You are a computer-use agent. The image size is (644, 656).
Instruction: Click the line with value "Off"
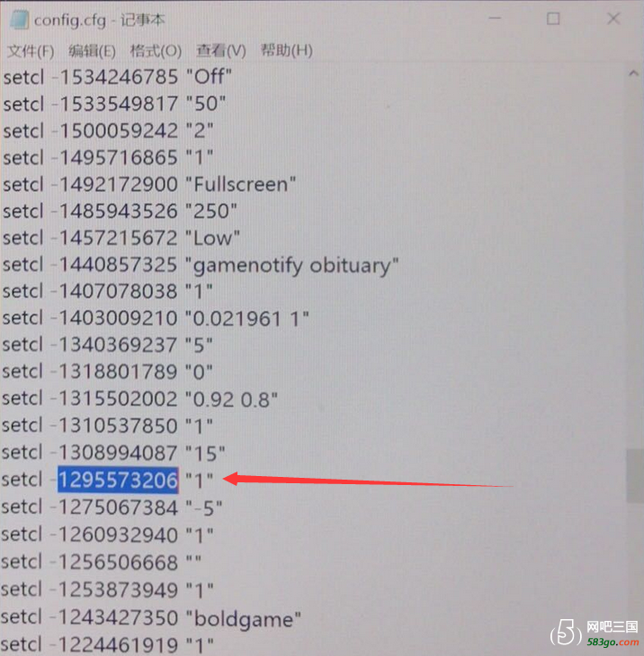117,77
